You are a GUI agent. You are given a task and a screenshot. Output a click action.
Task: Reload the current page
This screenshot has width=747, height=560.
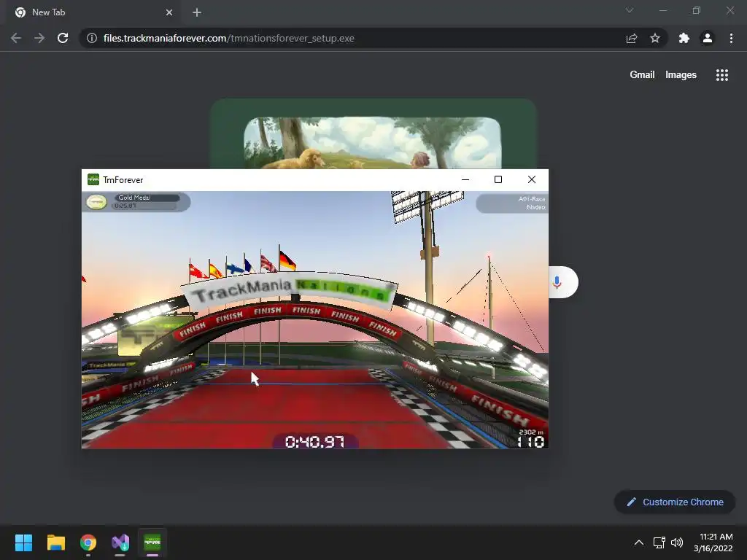[x=63, y=38]
